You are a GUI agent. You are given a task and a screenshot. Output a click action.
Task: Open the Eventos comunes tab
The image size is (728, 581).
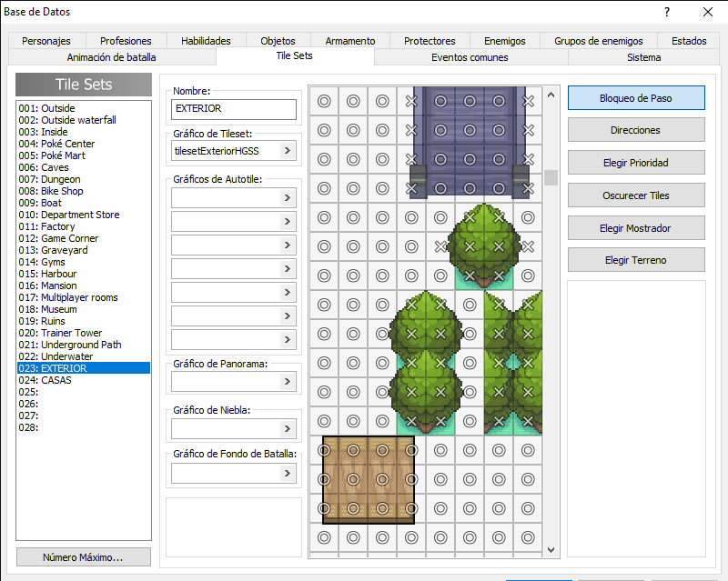pos(470,57)
